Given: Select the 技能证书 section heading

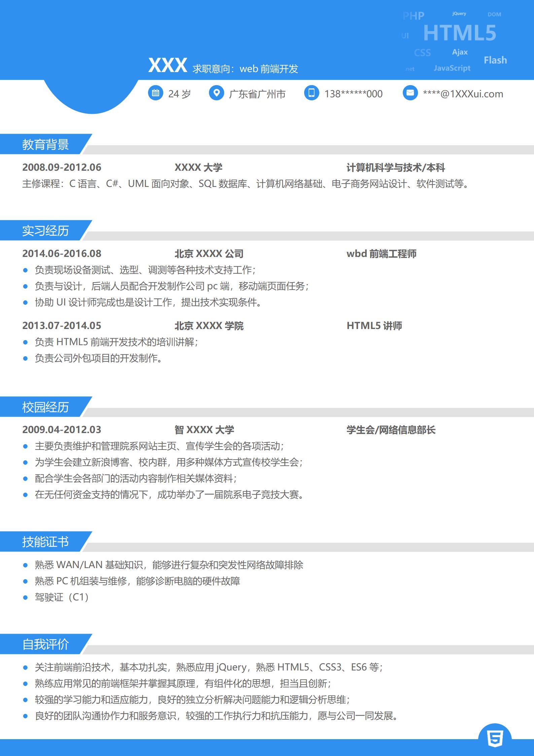Looking at the screenshot, I should tap(45, 542).
